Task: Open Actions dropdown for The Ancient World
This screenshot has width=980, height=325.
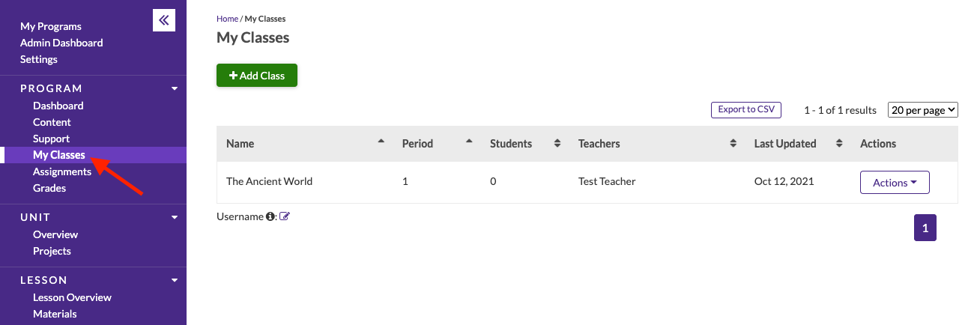Action: (x=895, y=182)
